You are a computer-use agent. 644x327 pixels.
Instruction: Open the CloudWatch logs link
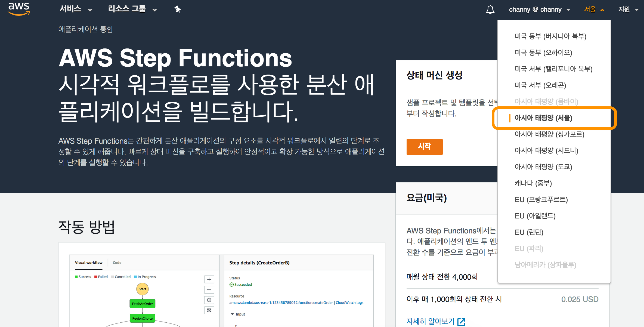[349, 303]
